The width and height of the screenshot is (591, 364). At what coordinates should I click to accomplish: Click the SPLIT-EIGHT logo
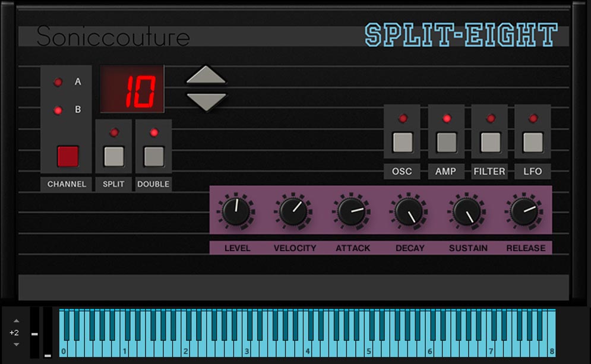[462, 35]
